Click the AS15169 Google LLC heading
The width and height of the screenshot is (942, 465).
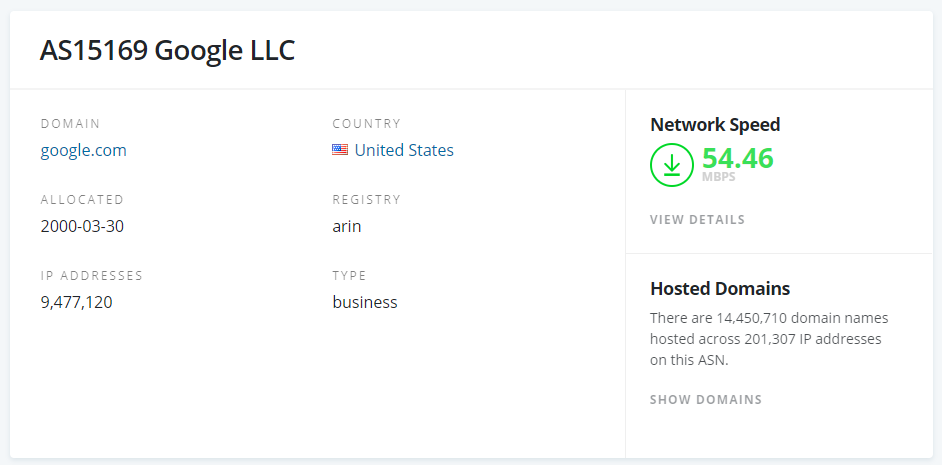(167, 51)
